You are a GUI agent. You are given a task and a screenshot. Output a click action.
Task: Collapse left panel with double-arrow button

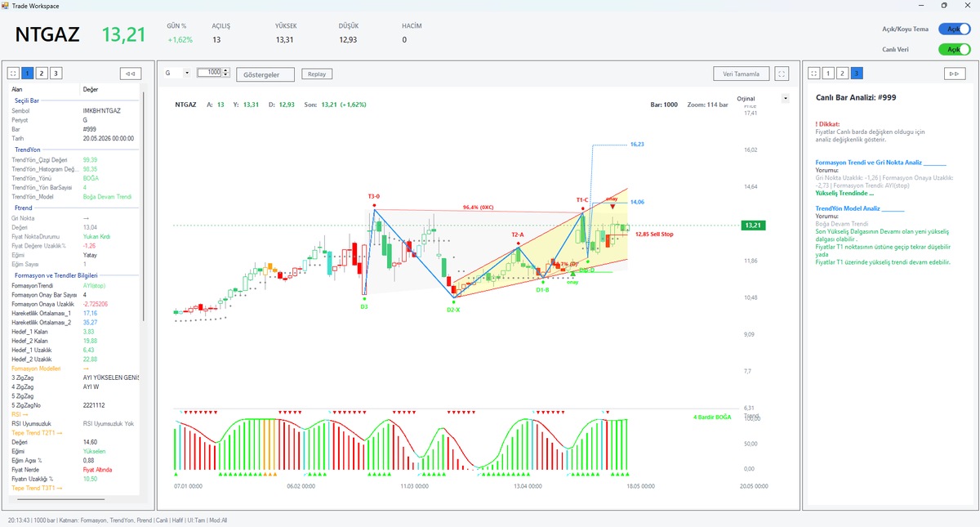click(x=130, y=73)
